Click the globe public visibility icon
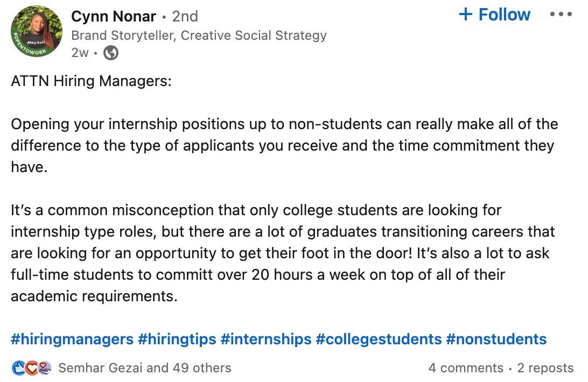 [x=111, y=53]
